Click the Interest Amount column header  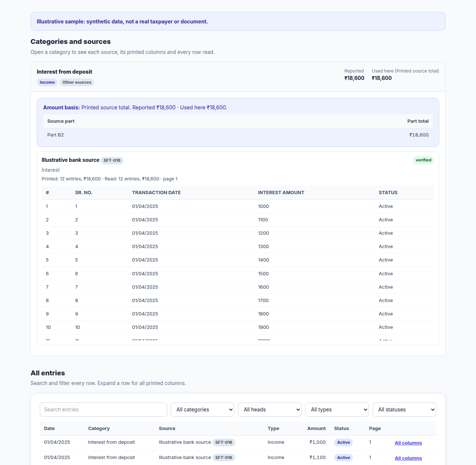coord(281,193)
